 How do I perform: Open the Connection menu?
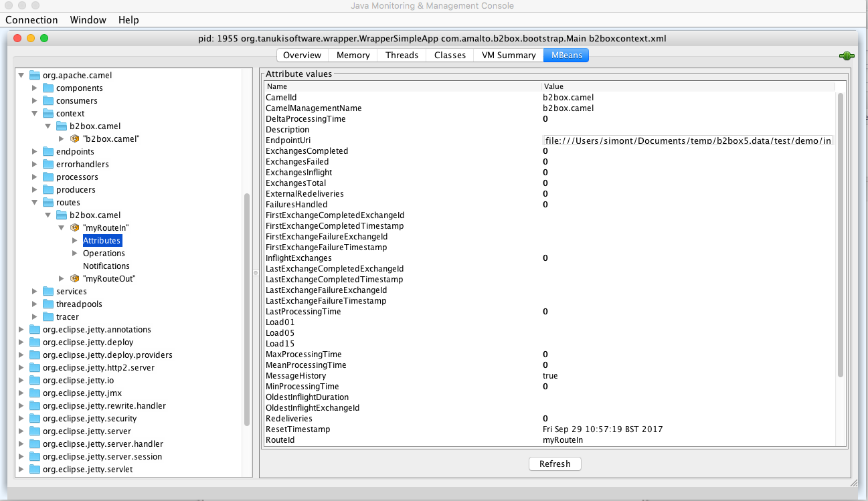(32, 20)
